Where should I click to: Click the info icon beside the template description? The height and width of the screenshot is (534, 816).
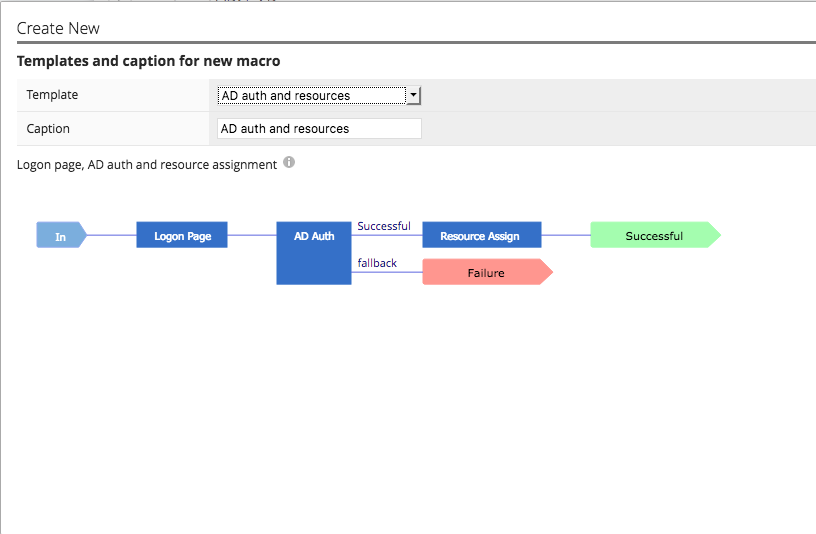pyautogui.click(x=289, y=162)
